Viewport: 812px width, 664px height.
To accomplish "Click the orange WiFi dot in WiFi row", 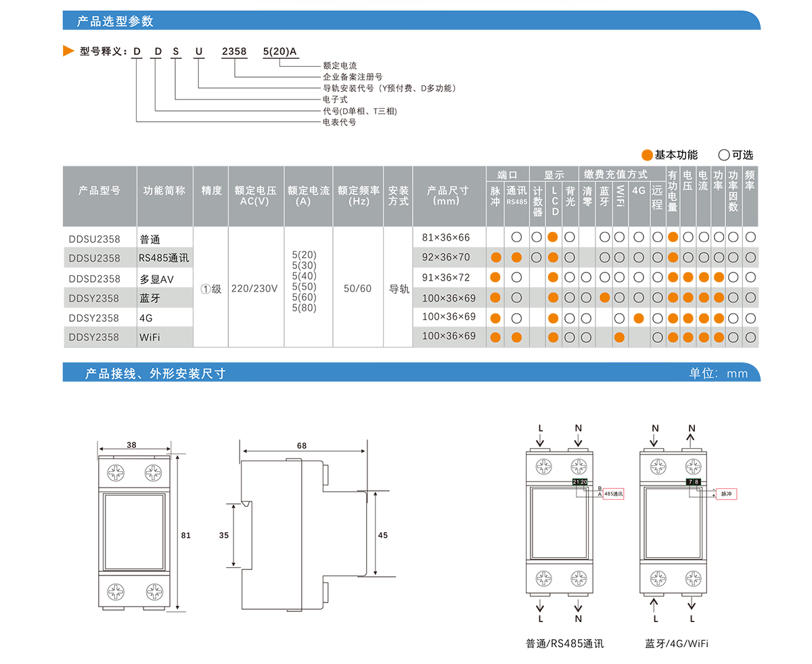I will (619, 337).
